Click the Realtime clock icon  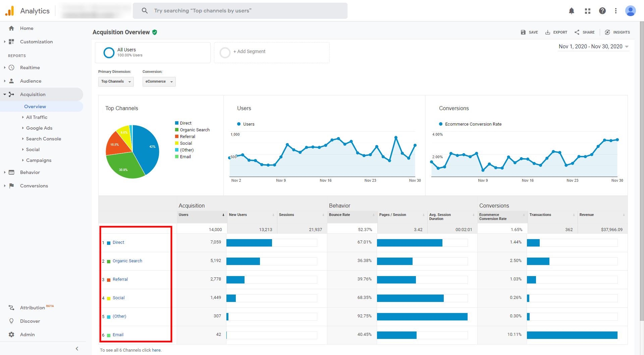(11, 68)
